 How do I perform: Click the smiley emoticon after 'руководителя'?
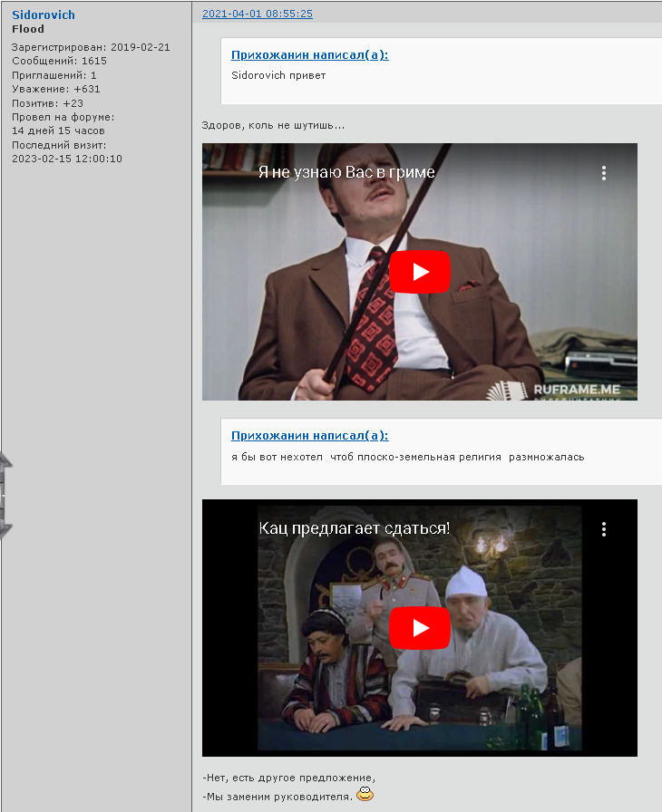click(x=365, y=793)
